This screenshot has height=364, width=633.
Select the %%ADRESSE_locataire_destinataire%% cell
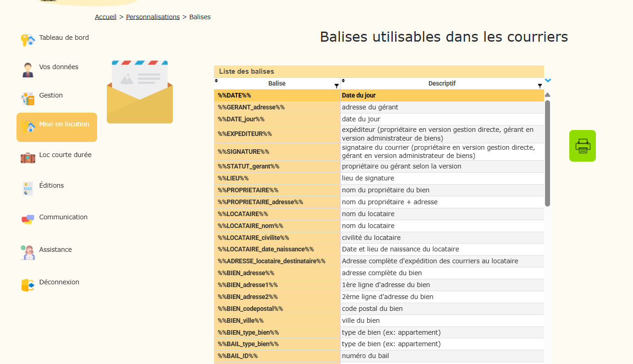coord(277,261)
